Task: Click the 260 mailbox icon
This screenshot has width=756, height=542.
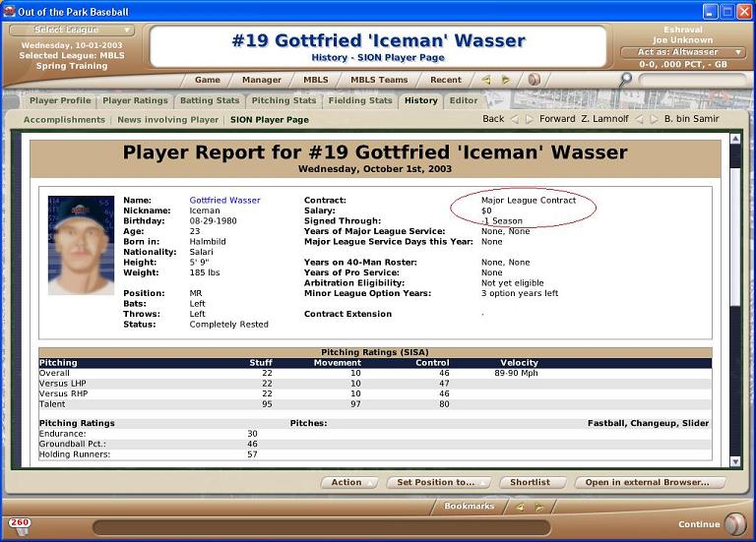Action: (19, 525)
